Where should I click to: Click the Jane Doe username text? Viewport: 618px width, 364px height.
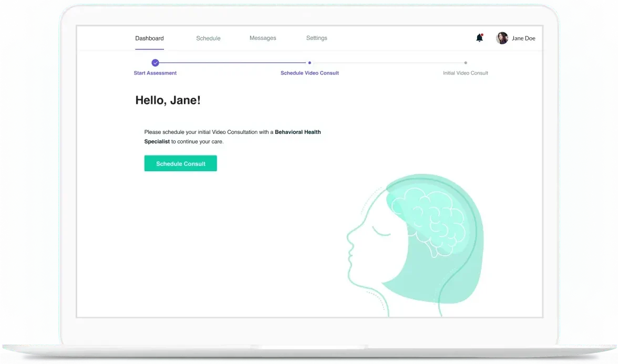523,38
